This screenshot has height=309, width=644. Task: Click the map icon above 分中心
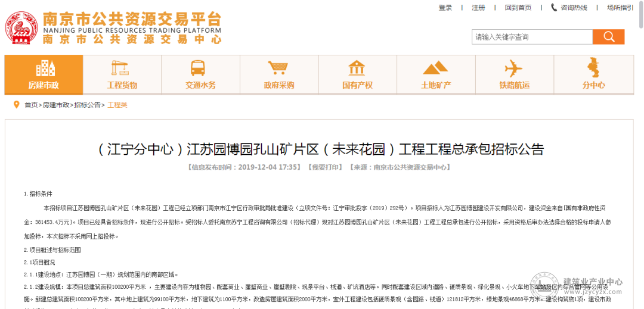[593, 68]
